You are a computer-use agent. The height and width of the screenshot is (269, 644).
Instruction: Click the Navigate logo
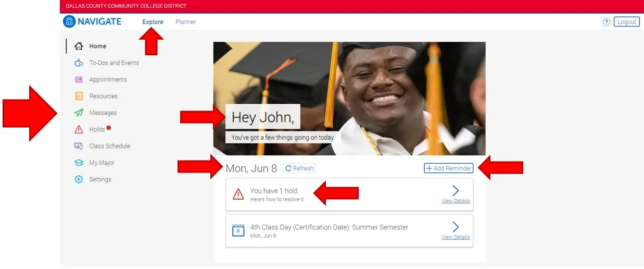92,22
